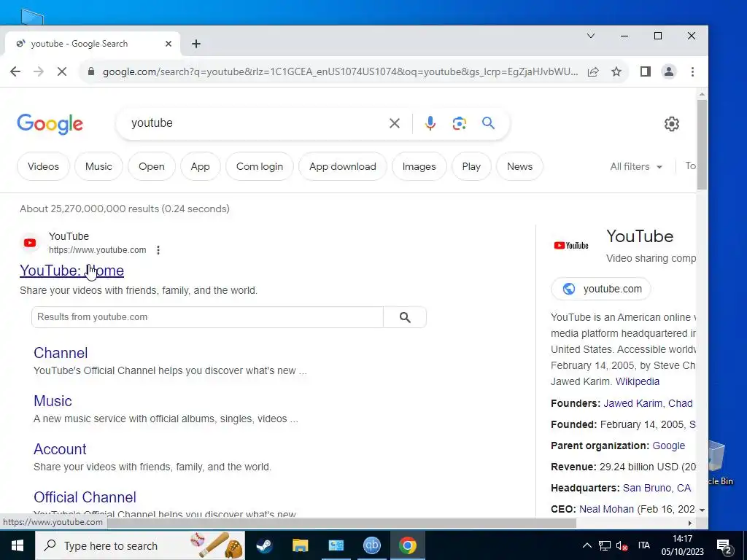Image resolution: width=747 pixels, height=560 pixels.
Task: Select the Com login filter chip
Action: (260, 166)
